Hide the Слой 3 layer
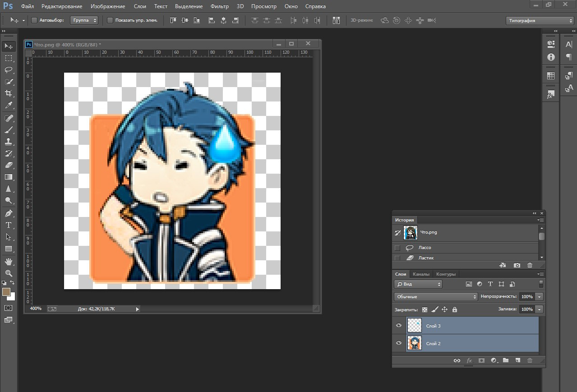 point(398,326)
